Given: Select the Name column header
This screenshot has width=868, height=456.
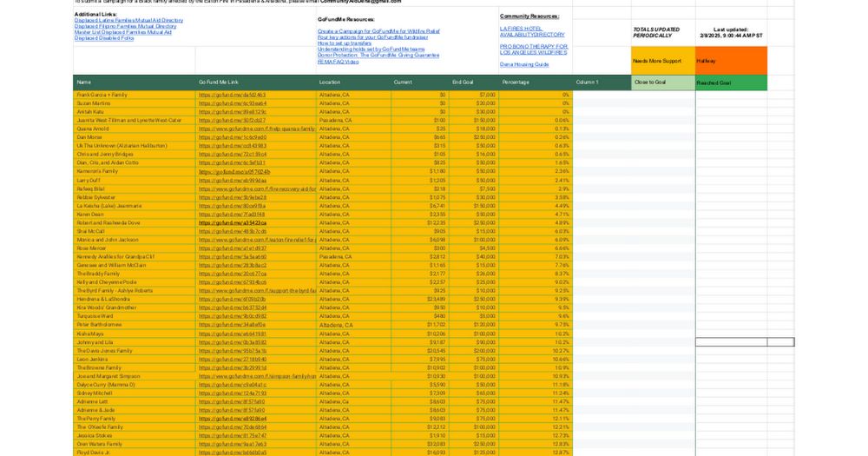Looking at the screenshot, I should click(134, 83).
